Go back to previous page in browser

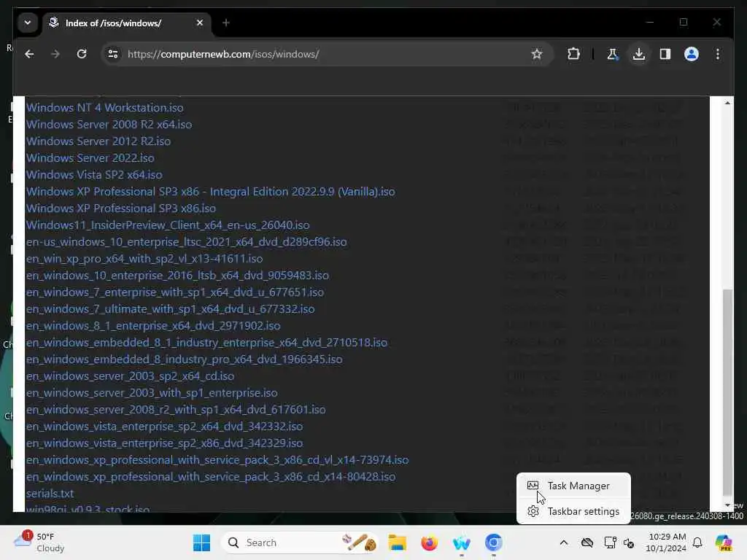29,54
